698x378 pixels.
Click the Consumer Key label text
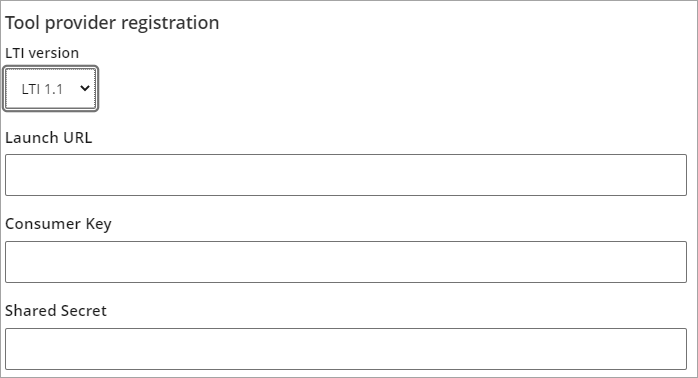[58, 224]
